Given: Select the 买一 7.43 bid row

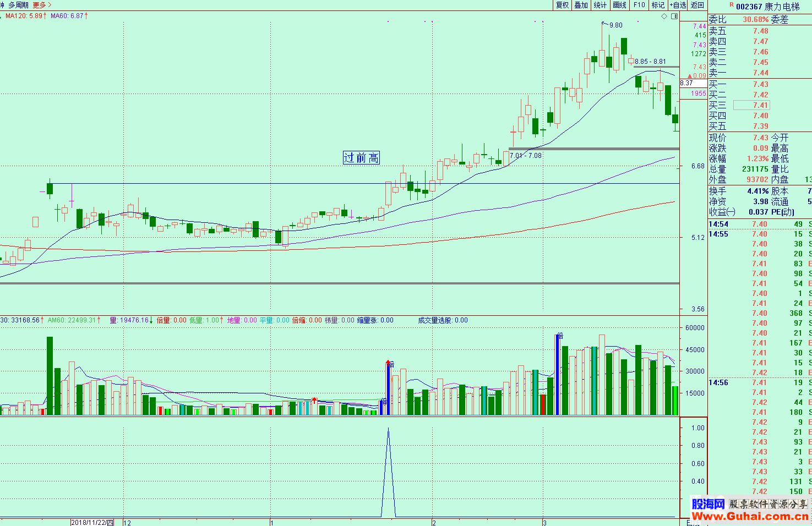Looking at the screenshot, I should (x=760, y=84).
